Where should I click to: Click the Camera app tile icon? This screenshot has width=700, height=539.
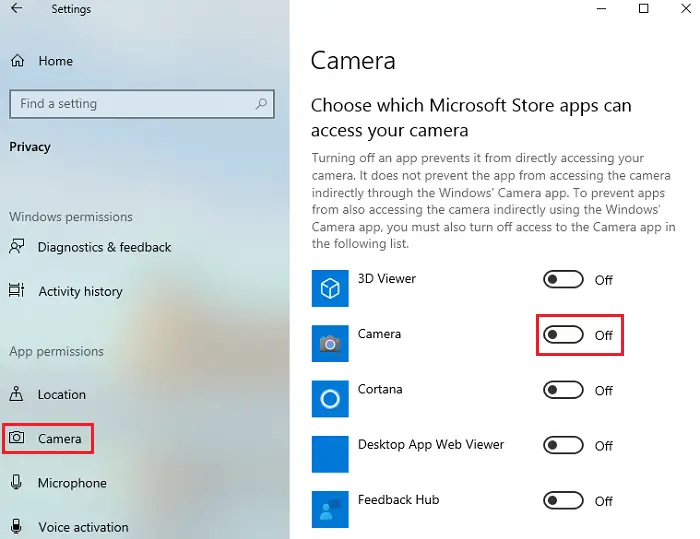(330, 343)
